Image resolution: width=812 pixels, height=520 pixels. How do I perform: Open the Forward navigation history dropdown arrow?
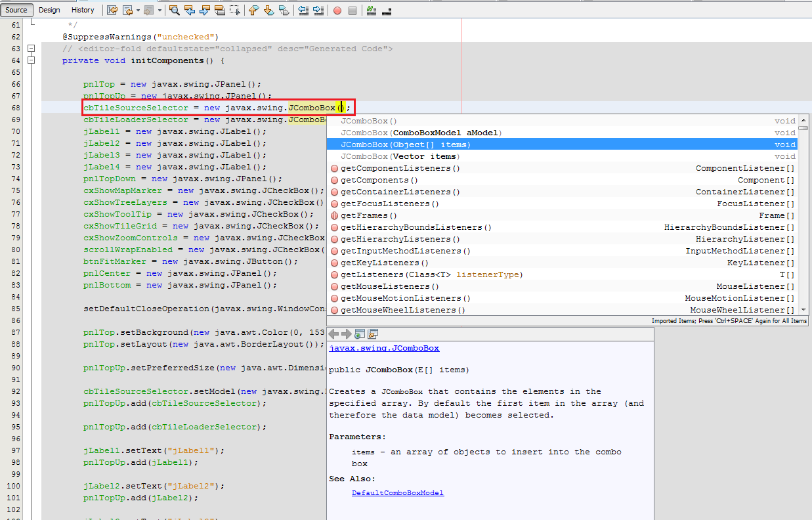(160, 11)
